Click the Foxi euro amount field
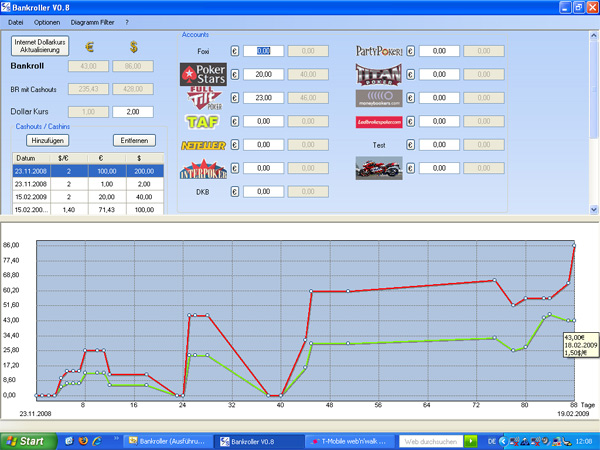 (264, 51)
